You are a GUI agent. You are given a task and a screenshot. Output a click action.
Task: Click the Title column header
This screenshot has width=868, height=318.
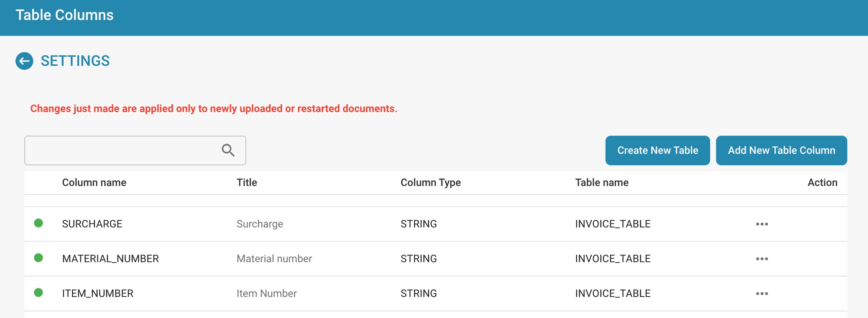tap(247, 183)
